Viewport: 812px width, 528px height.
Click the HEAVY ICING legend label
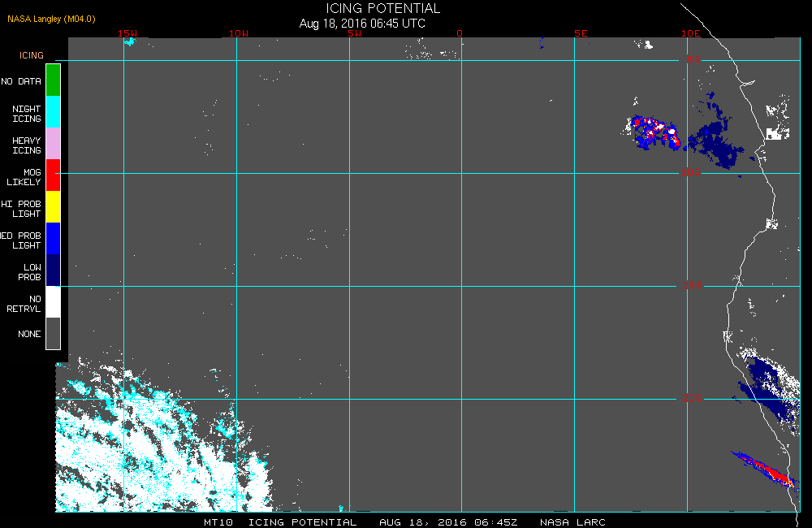27,145
